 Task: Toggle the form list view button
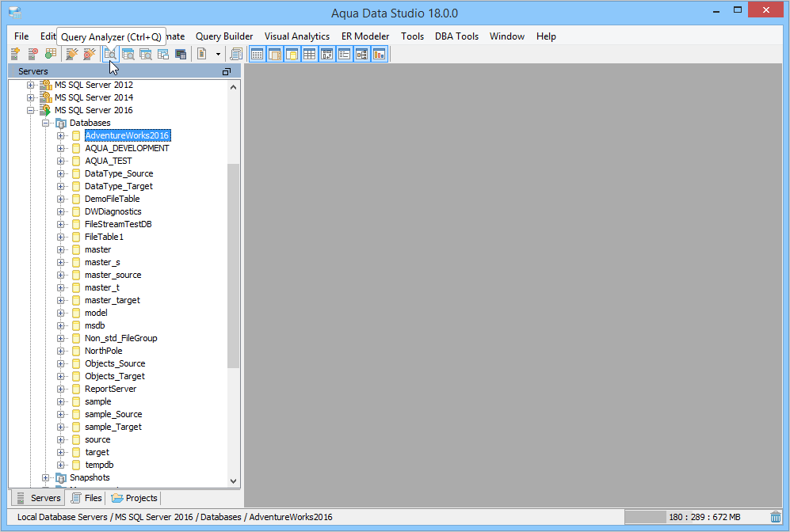(x=344, y=54)
